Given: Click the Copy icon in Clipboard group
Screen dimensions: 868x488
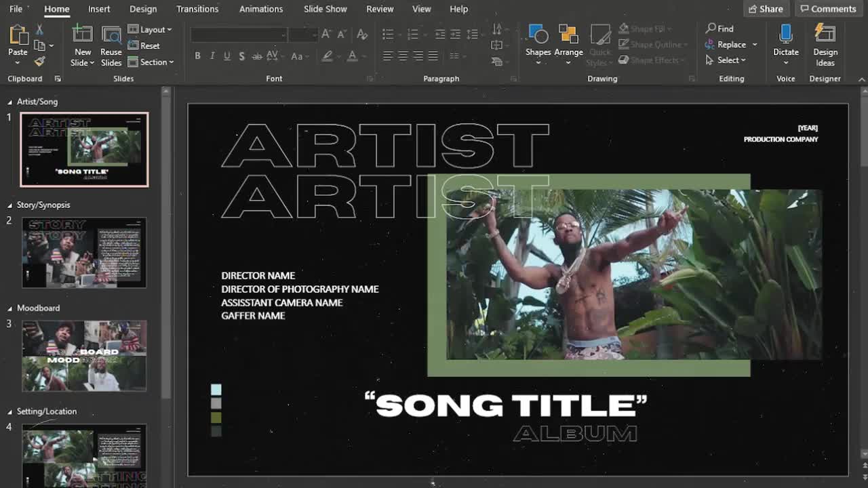Looking at the screenshot, I should coord(40,45).
